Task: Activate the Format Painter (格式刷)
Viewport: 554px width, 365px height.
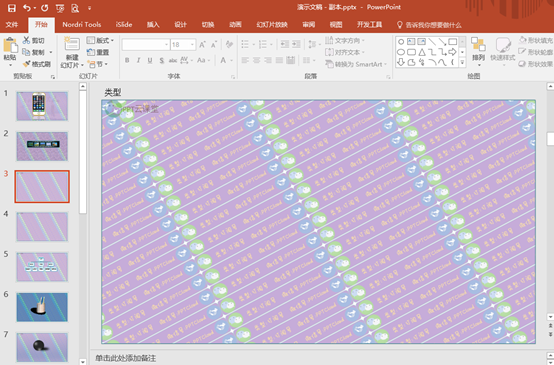Action: (x=36, y=64)
